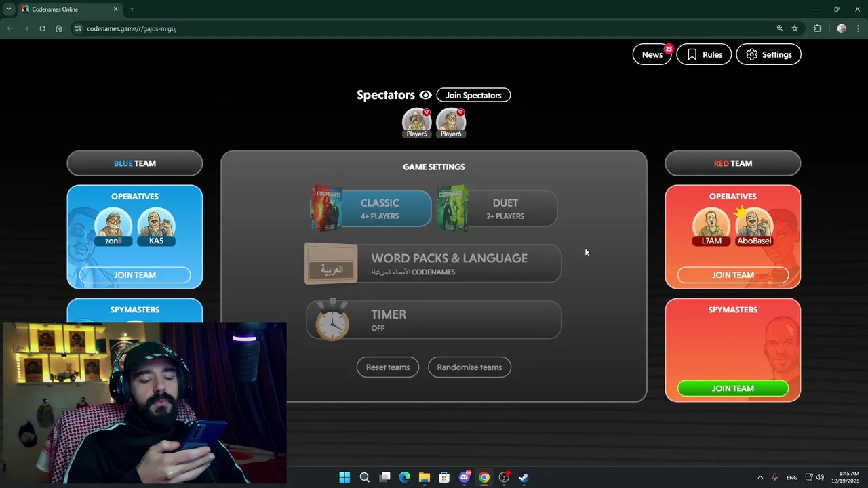View site information icon in address bar
Screen dimensions: 868x488
(77, 28)
